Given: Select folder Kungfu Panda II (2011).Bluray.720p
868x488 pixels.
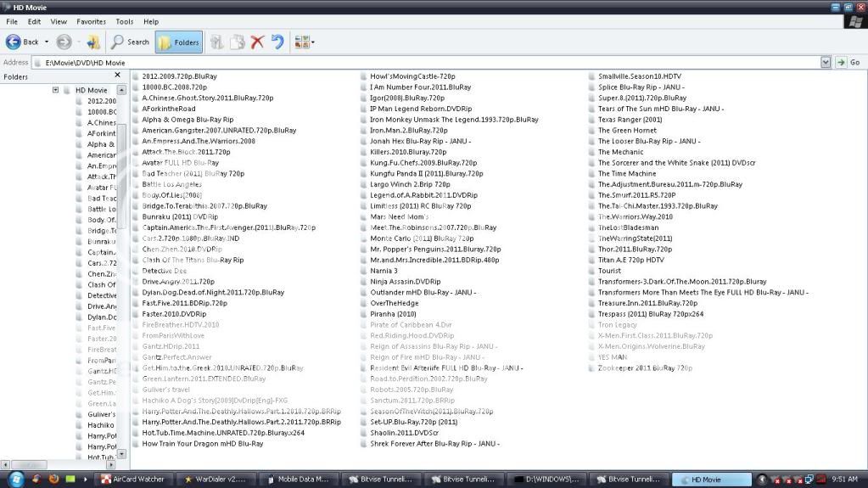Looking at the screenshot, I should click(426, 174).
